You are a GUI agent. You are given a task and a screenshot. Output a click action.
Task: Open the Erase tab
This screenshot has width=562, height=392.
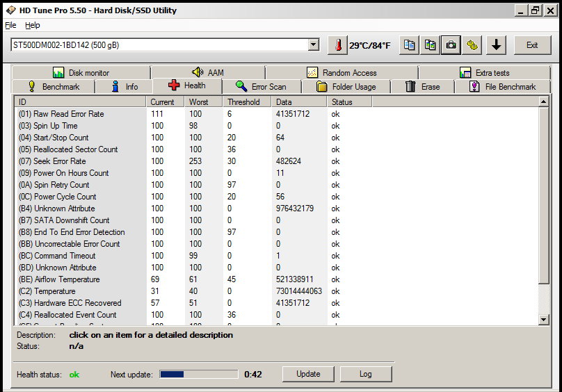(x=423, y=87)
